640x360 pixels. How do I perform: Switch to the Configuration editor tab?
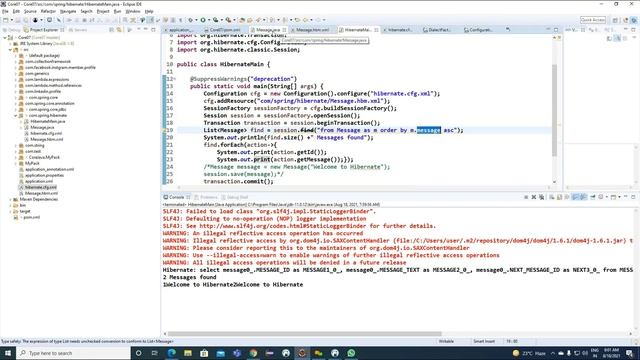[480, 30]
